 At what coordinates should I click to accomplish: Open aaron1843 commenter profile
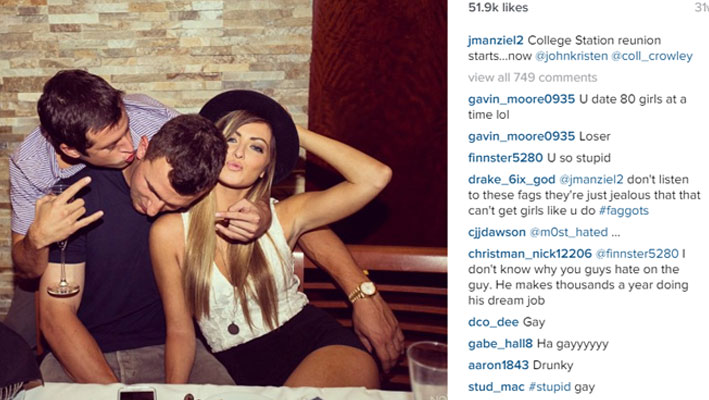point(498,365)
